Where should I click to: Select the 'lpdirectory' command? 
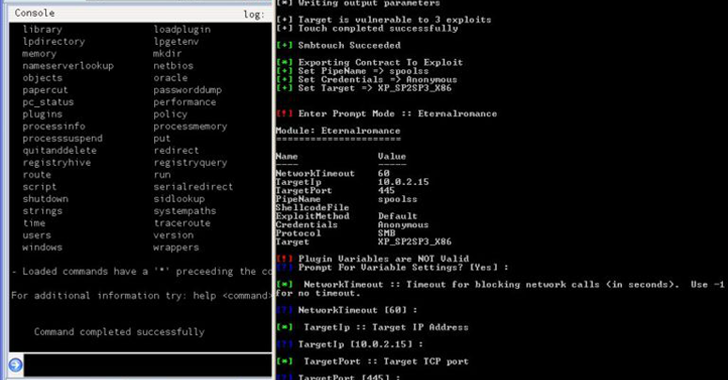(54, 42)
